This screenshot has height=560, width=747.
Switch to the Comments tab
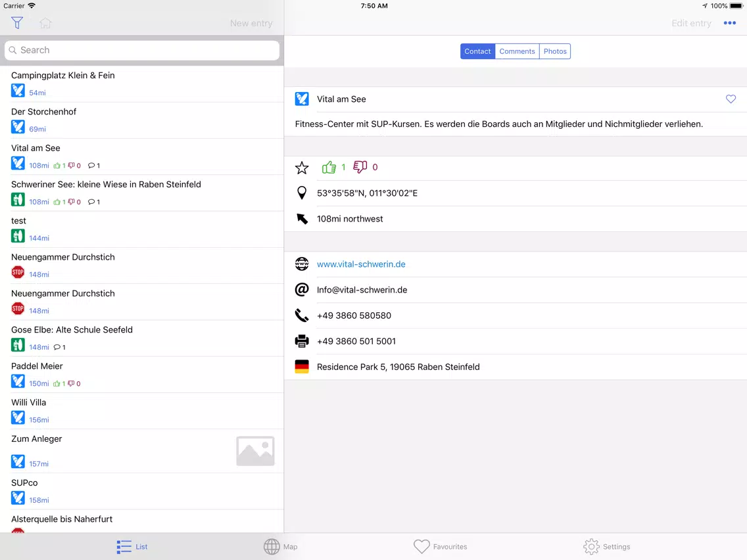tap(517, 51)
